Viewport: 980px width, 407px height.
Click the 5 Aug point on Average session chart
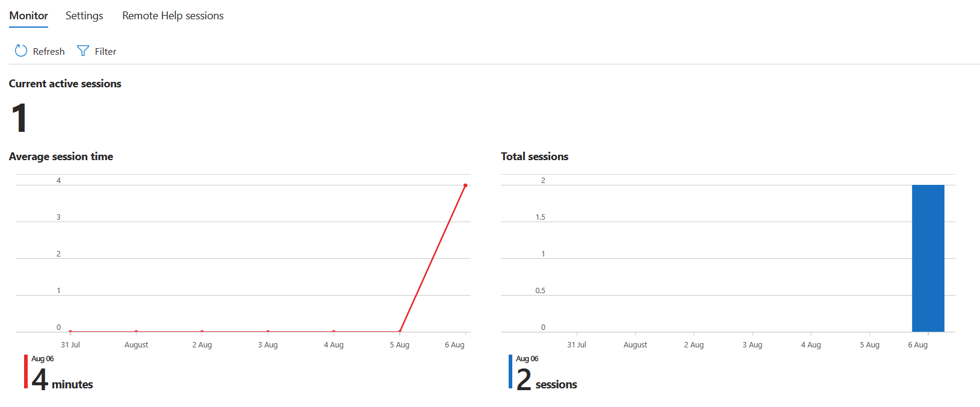pyautogui.click(x=400, y=331)
